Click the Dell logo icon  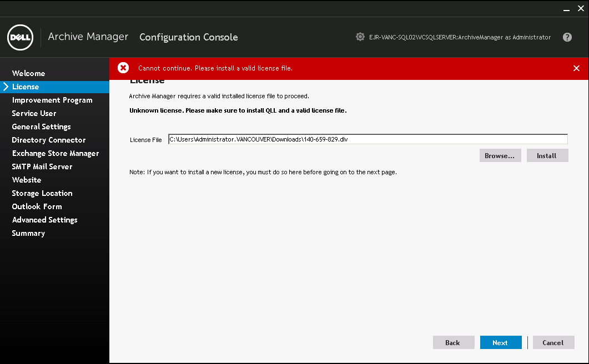(20, 37)
